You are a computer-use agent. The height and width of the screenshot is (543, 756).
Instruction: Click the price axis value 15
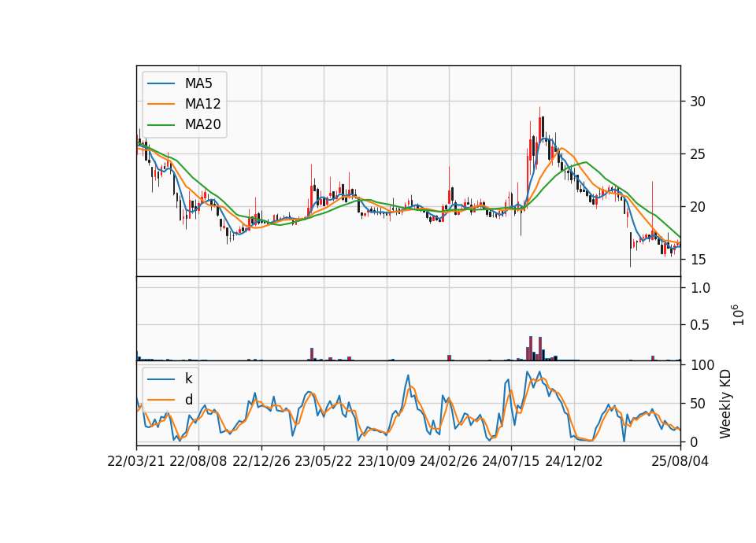pyautogui.click(x=698, y=260)
